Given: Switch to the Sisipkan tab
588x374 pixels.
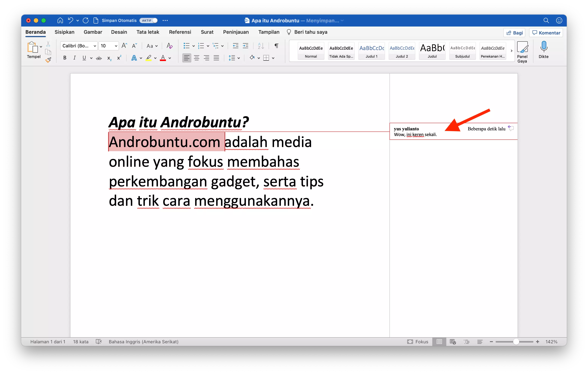Looking at the screenshot, I should click(64, 32).
